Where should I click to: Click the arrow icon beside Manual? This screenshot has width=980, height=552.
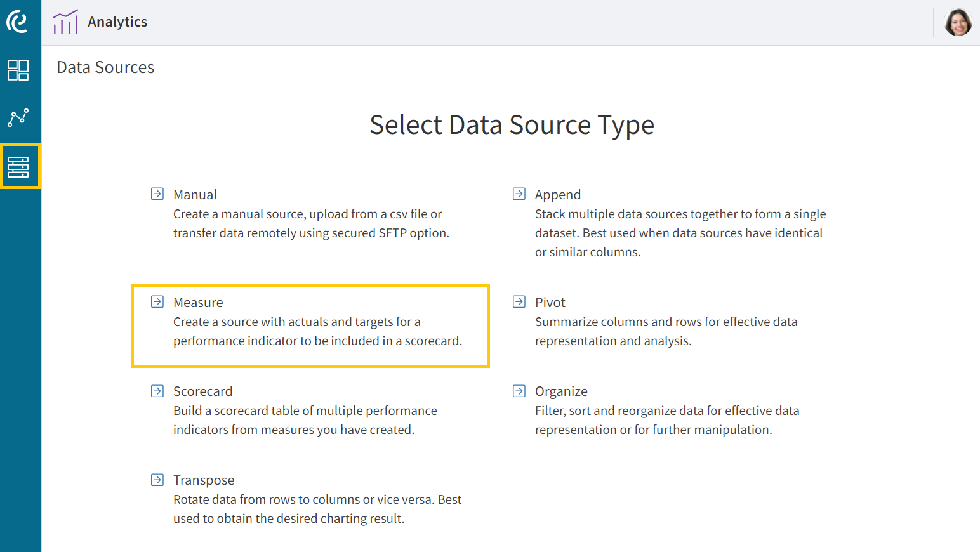tap(157, 194)
